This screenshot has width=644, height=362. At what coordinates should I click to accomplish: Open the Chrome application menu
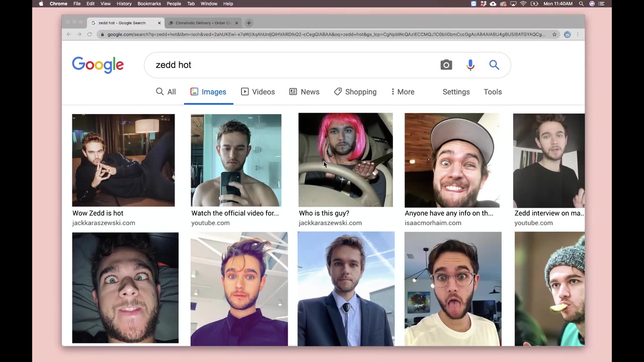[x=58, y=4]
